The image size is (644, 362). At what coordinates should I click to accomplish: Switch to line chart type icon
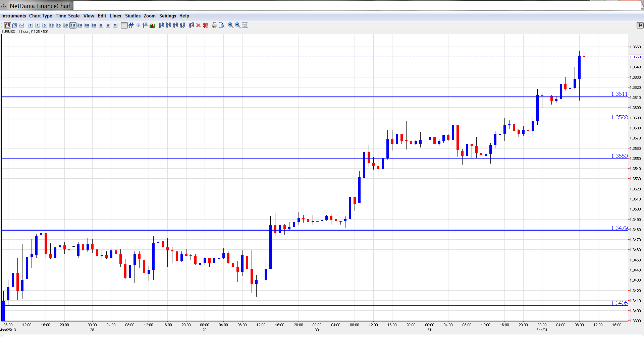(22, 25)
